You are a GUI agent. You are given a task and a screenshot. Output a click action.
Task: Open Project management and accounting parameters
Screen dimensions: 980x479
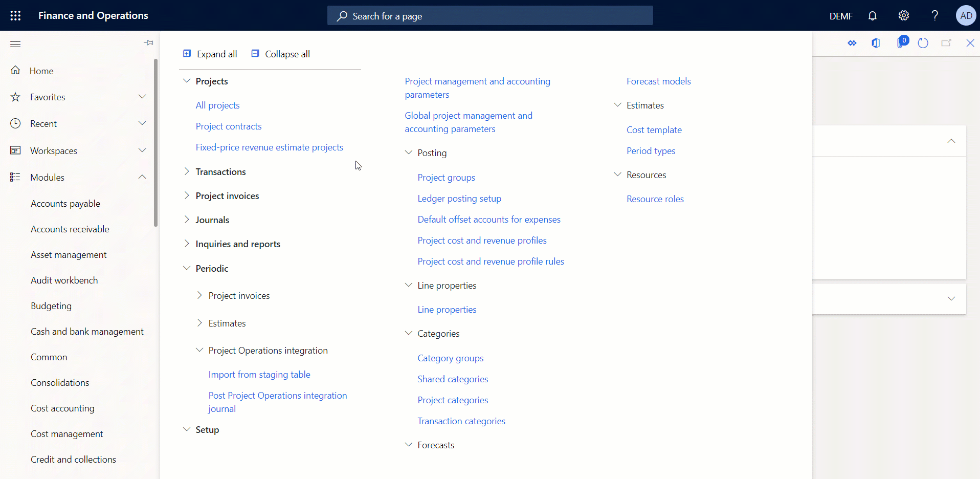coord(478,88)
